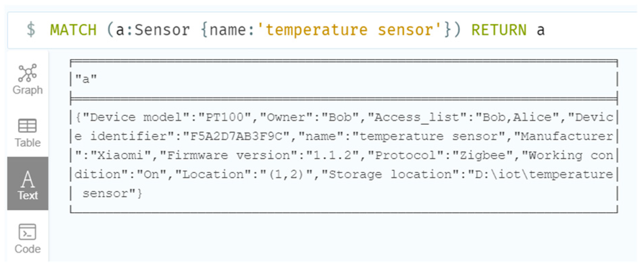Click the RETURN keyword in the query

tap(499, 30)
